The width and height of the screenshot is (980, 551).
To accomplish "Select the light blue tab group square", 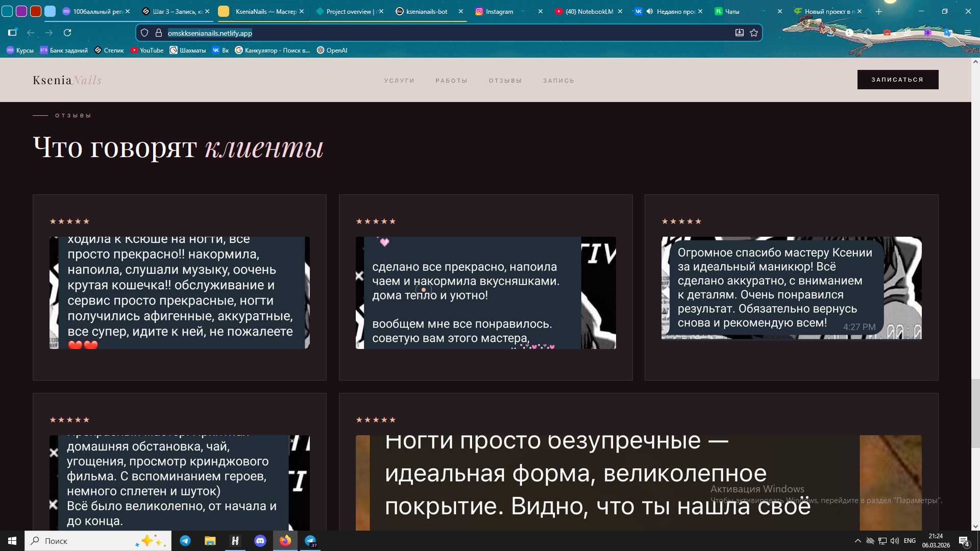I will [x=50, y=11].
